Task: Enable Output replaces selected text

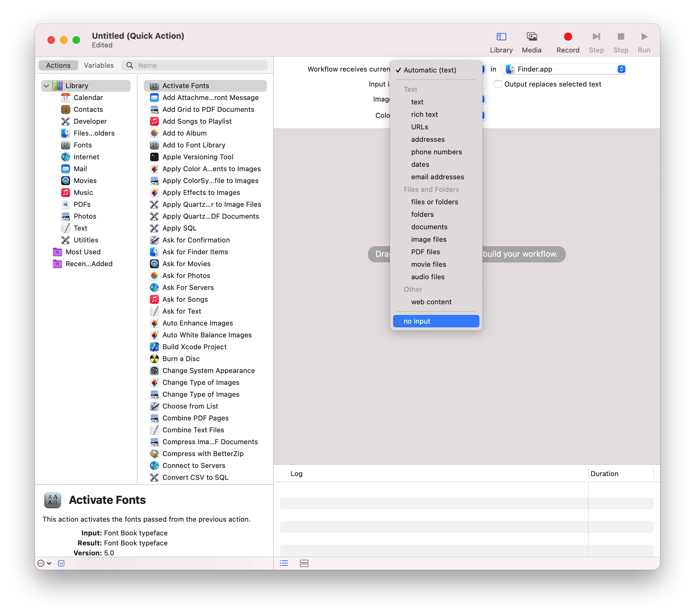Action: pos(498,84)
